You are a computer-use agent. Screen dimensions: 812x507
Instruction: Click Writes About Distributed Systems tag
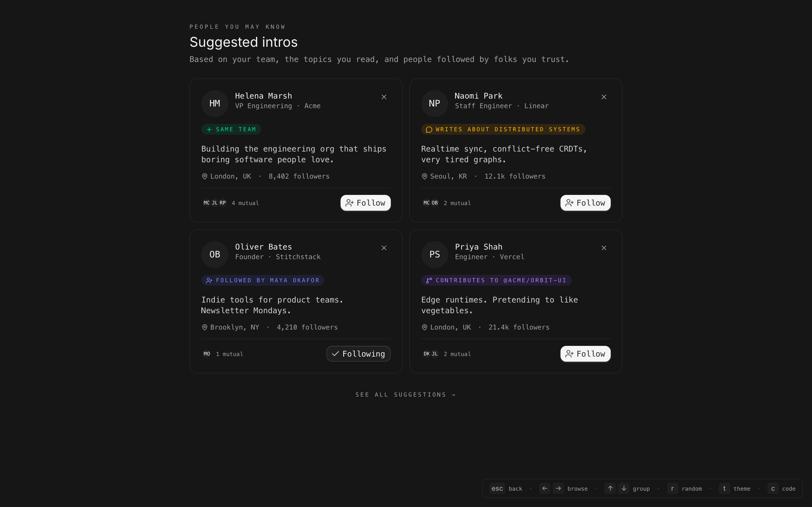coord(503,130)
